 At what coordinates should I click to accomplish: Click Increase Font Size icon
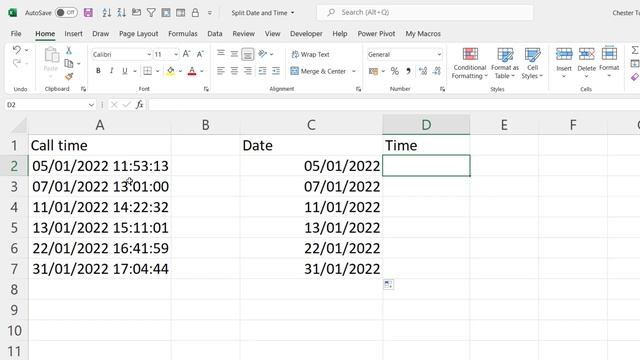coord(187,54)
